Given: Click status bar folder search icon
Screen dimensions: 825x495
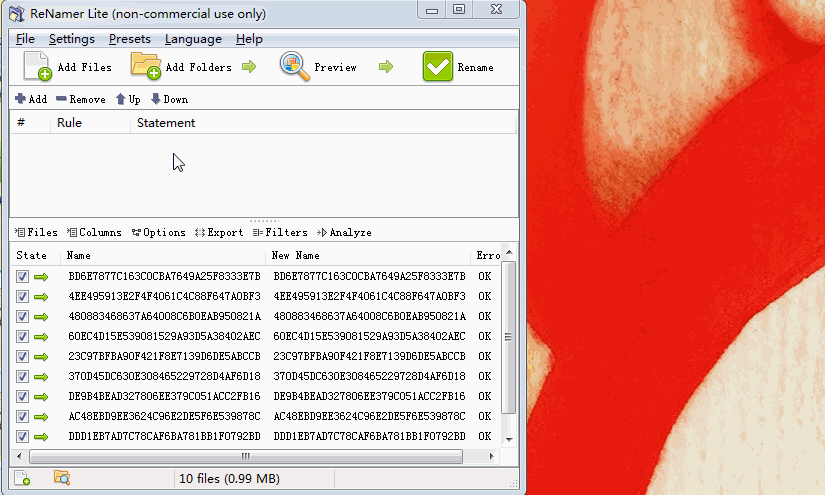Looking at the screenshot, I should click(62, 478).
